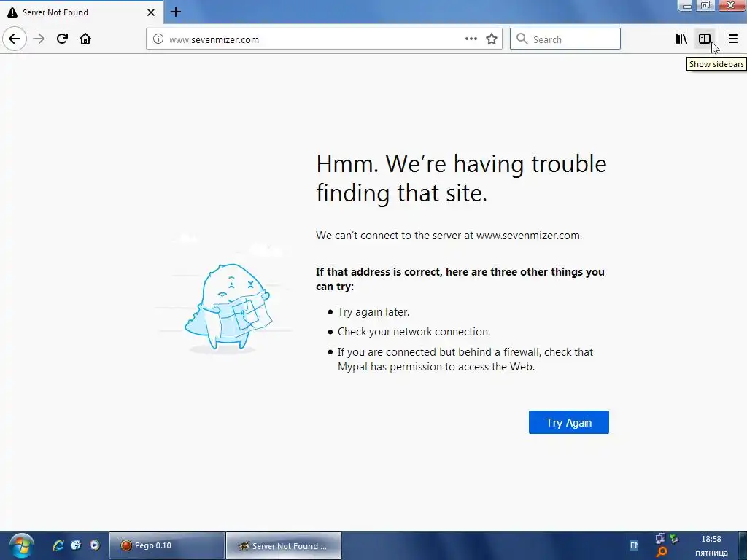The width and height of the screenshot is (747, 560).
Task: Toggle Show sidebars button
Action: (705, 39)
